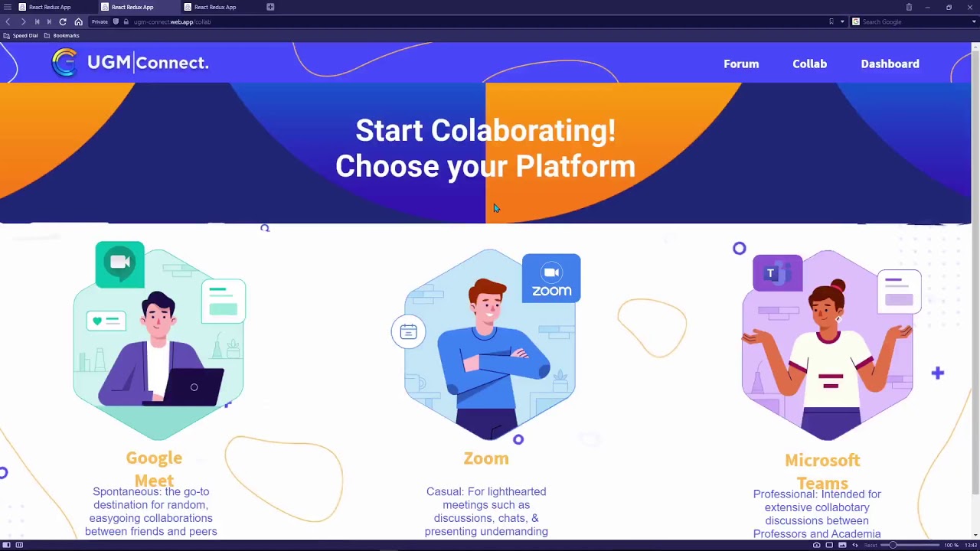
Task: Click the padlock site info icon
Action: (126, 21)
